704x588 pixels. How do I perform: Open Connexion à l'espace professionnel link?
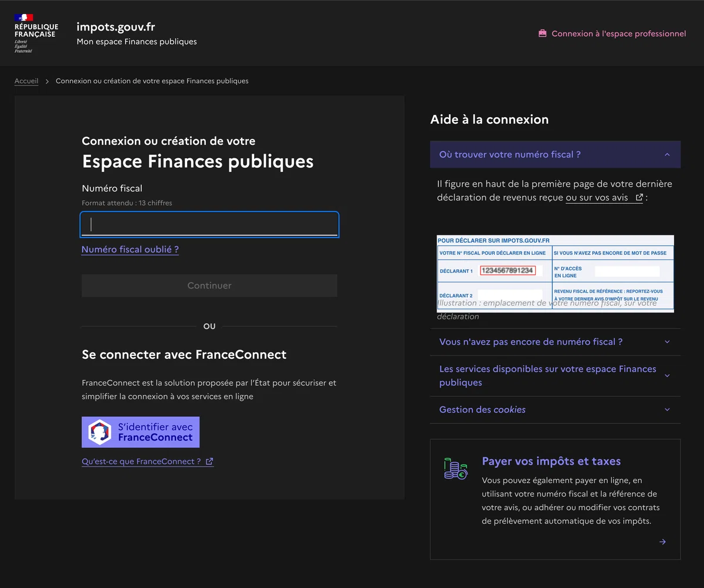pyautogui.click(x=612, y=33)
